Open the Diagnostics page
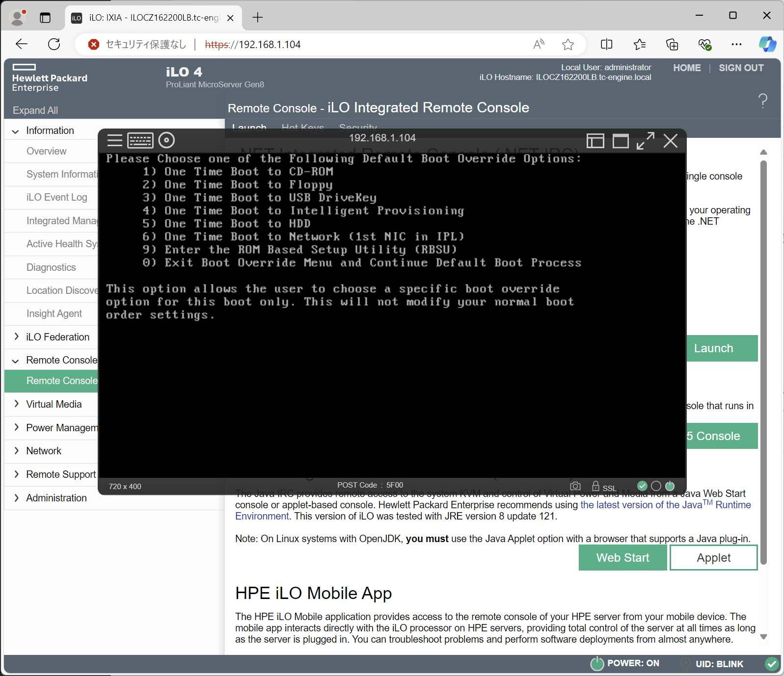The height and width of the screenshot is (676, 784). click(52, 267)
